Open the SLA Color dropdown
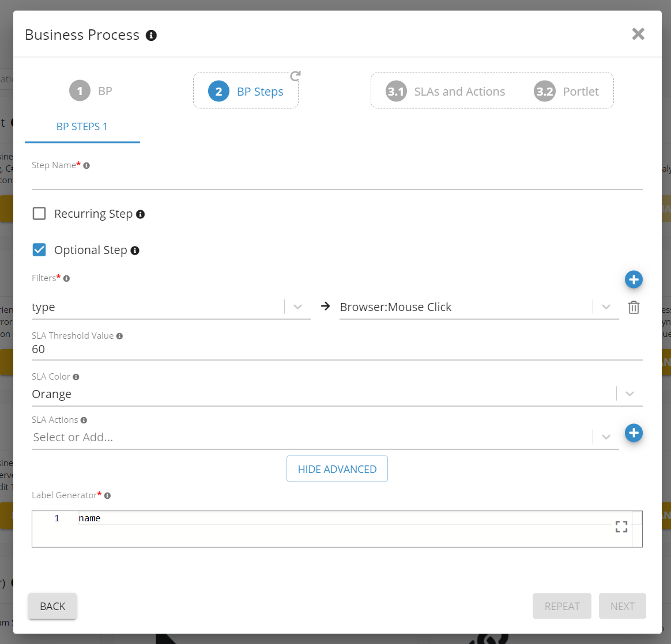Screen dimensions: 671x644 (x=629, y=394)
